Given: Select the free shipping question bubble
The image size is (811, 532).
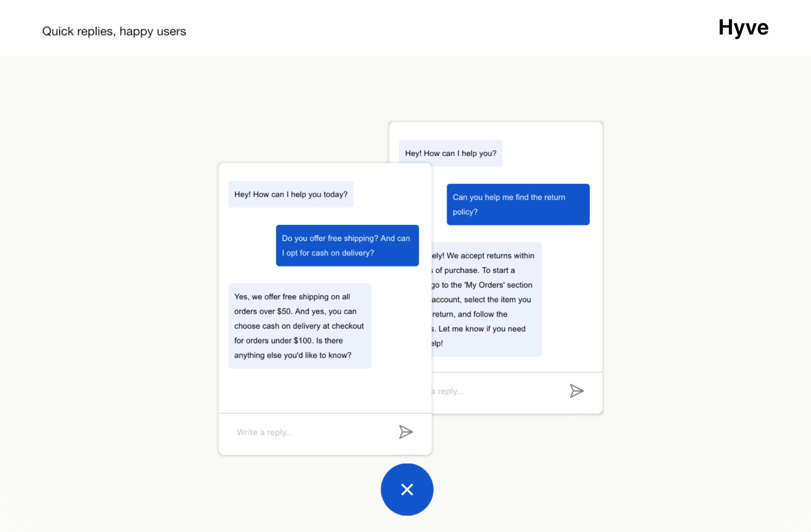Looking at the screenshot, I should point(347,245).
